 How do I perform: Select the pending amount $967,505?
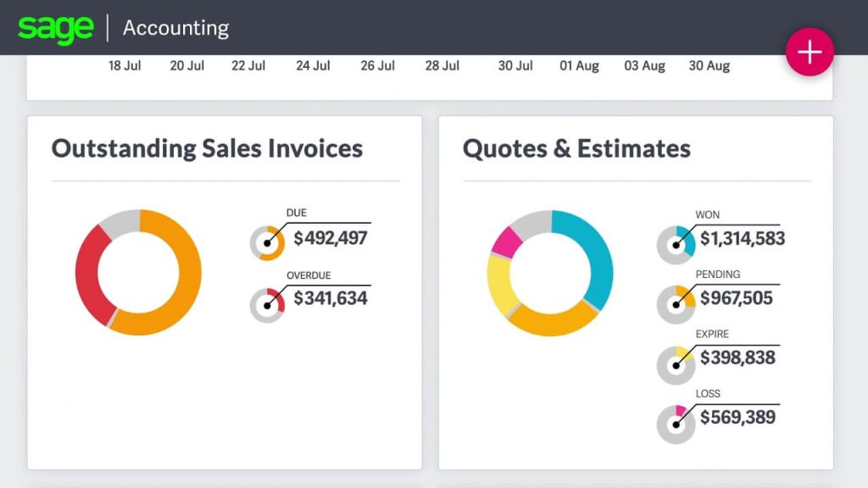click(737, 298)
